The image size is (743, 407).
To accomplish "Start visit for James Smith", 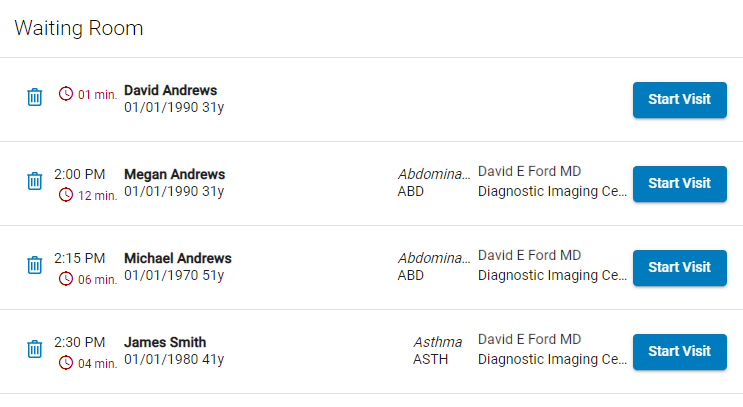I will click(x=680, y=352).
